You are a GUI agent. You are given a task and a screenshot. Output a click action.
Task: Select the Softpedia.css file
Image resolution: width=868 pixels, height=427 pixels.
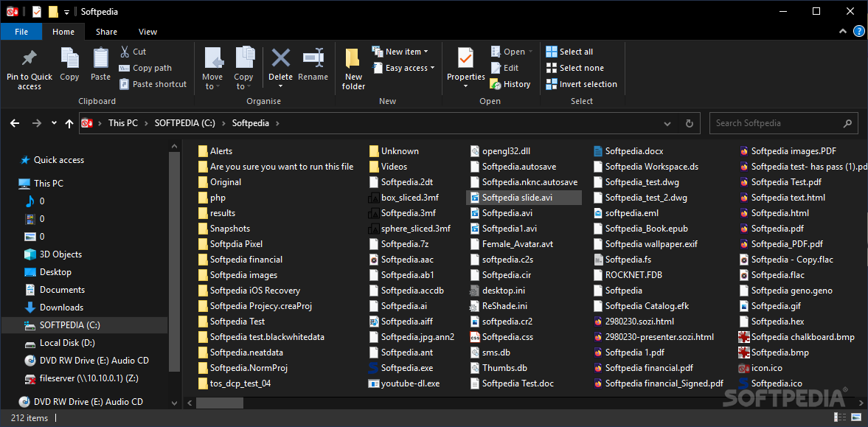click(x=501, y=337)
